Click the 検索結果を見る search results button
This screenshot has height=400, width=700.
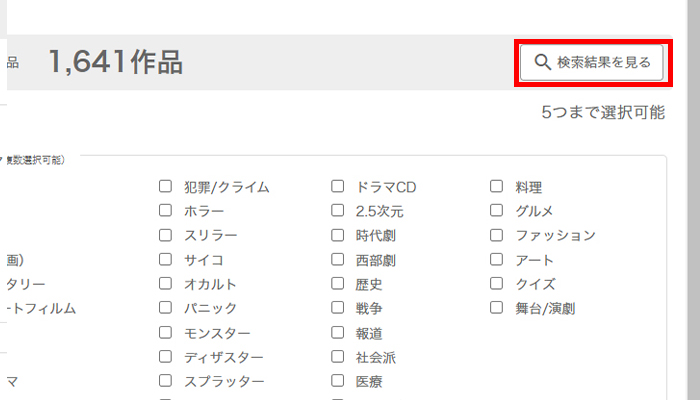[x=592, y=62]
